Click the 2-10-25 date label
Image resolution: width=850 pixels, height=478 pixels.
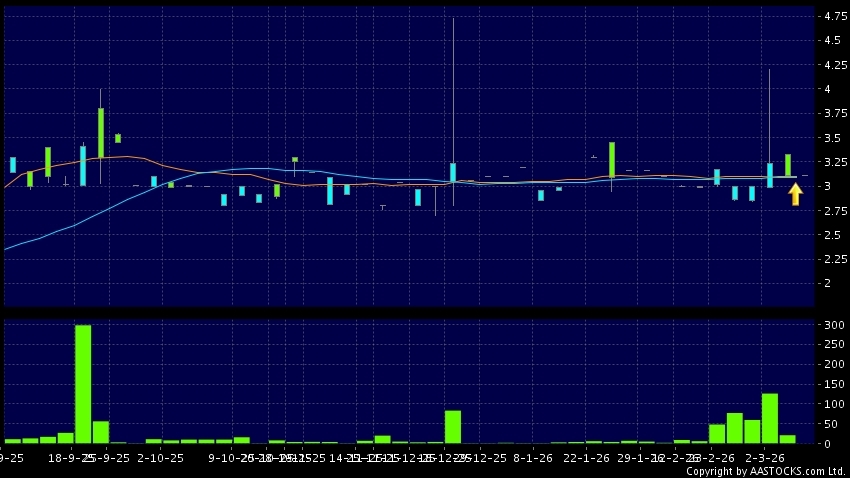pyautogui.click(x=161, y=457)
